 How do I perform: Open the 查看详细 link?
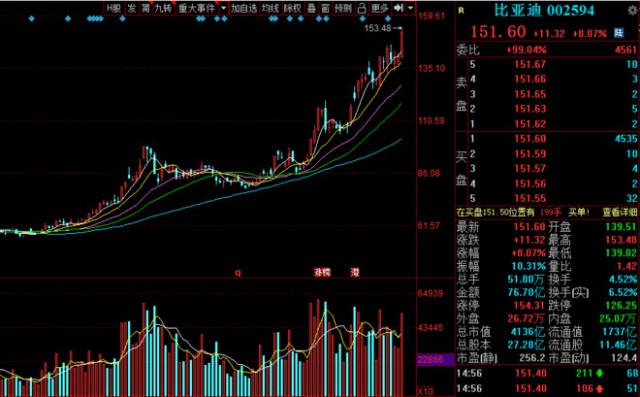pos(620,212)
